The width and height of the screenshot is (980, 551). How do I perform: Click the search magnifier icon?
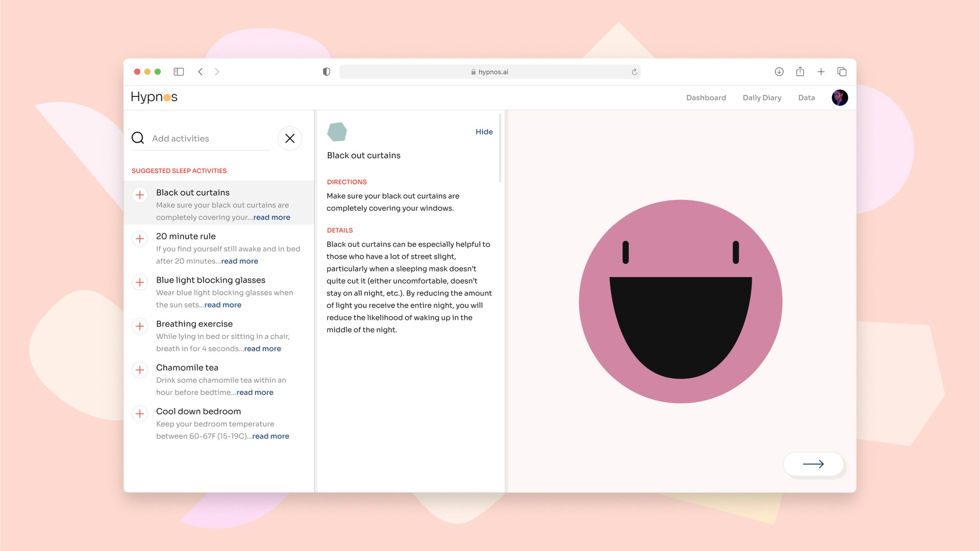point(138,138)
